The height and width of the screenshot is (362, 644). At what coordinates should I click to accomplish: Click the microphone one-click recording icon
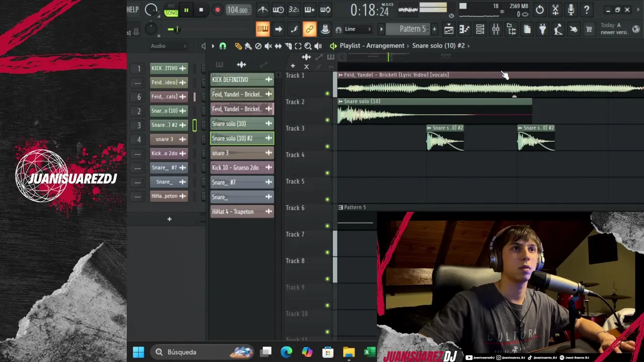click(571, 10)
